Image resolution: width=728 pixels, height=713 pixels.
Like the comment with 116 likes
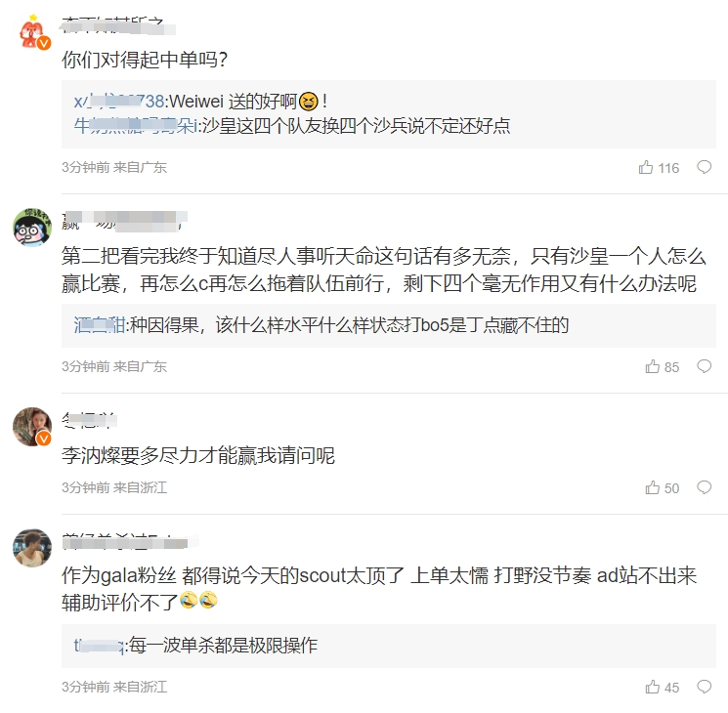646,168
